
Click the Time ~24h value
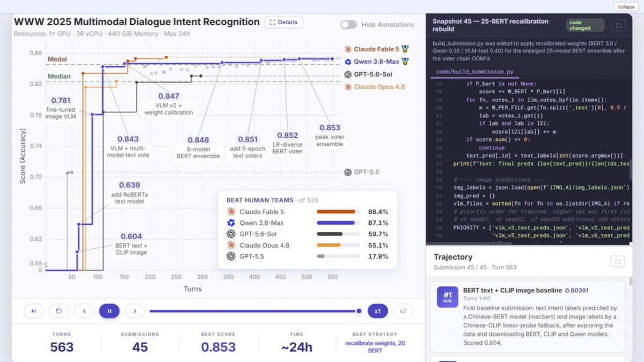pyautogui.click(x=297, y=347)
